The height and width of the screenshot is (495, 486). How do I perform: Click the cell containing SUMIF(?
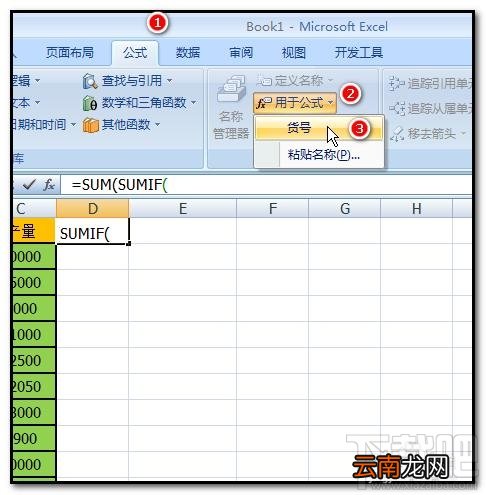[x=93, y=232]
